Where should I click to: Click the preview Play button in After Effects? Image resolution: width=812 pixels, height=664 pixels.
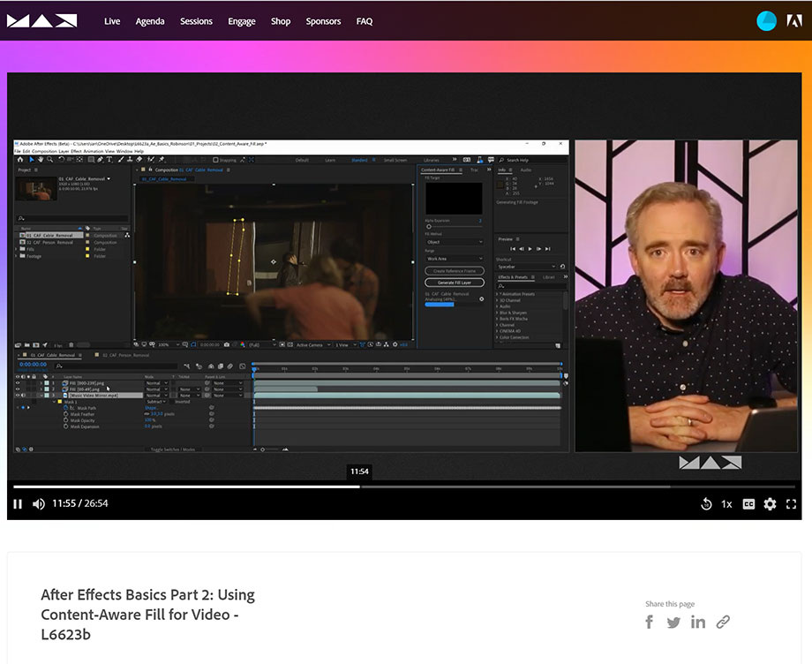point(530,249)
